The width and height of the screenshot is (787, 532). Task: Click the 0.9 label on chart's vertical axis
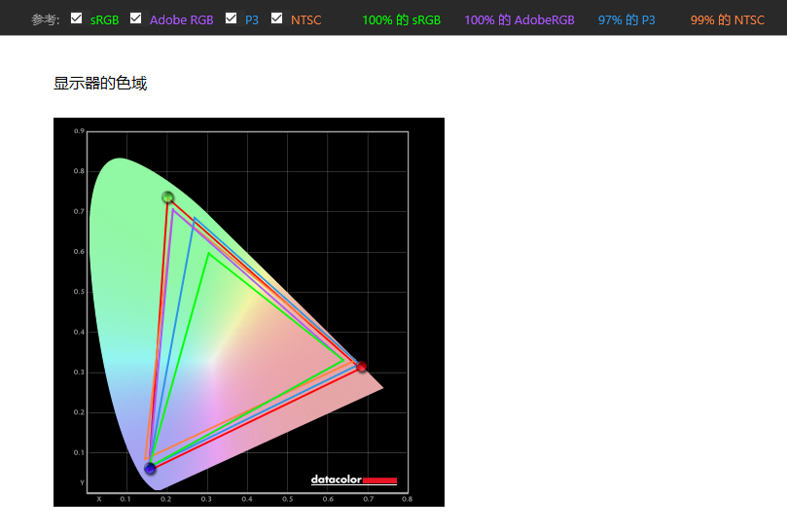[x=79, y=130]
